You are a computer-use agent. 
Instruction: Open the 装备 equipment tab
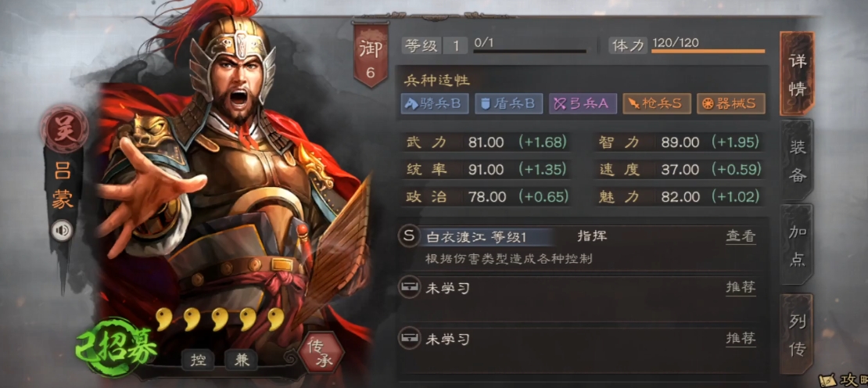[x=797, y=160]
